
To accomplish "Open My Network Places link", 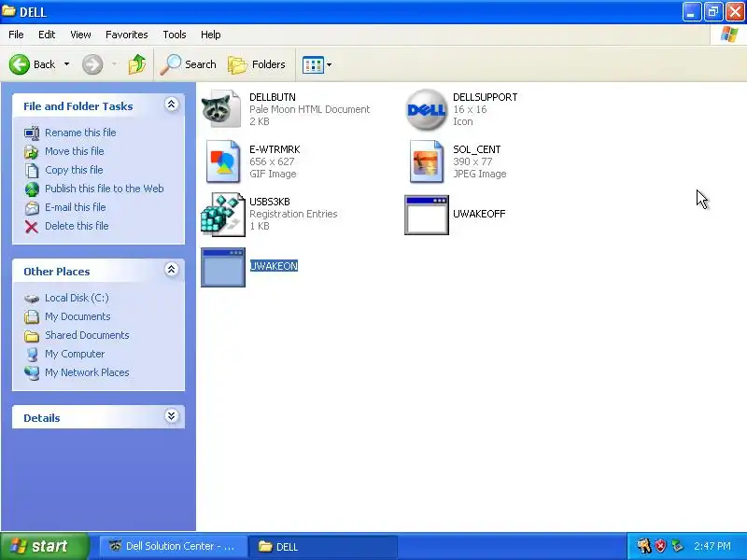I will point(87,372).
